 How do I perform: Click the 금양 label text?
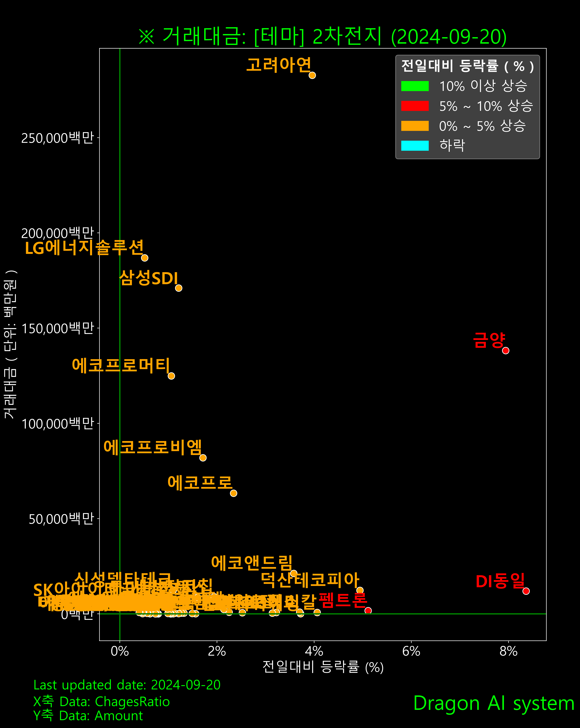(489, 340)
